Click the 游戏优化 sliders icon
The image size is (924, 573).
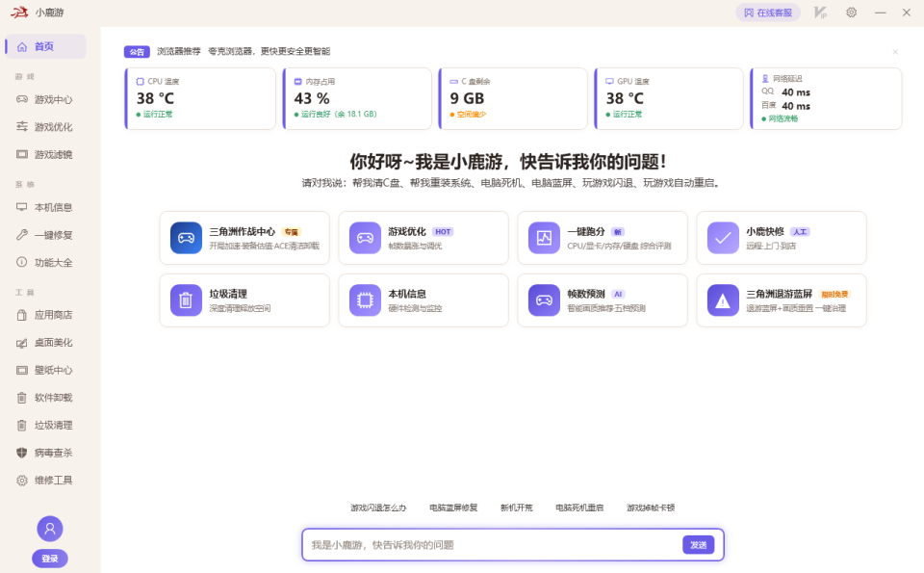[22, 126]
